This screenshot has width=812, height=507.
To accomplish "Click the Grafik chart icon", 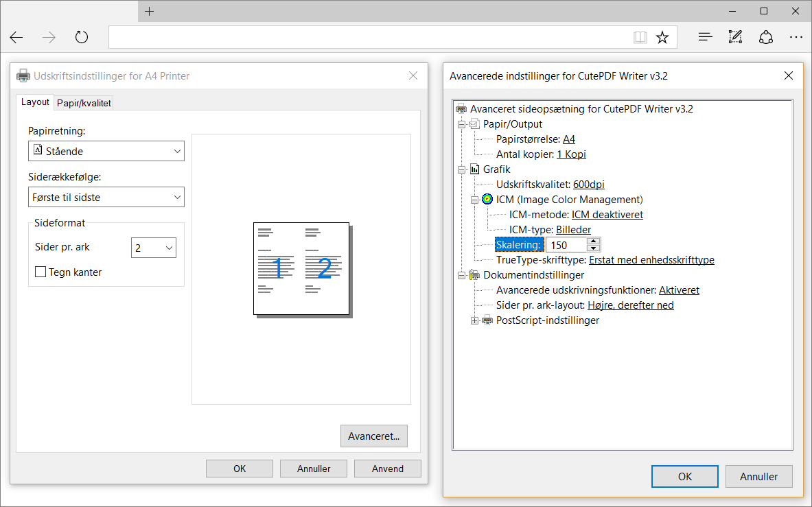I will [474, 169].
